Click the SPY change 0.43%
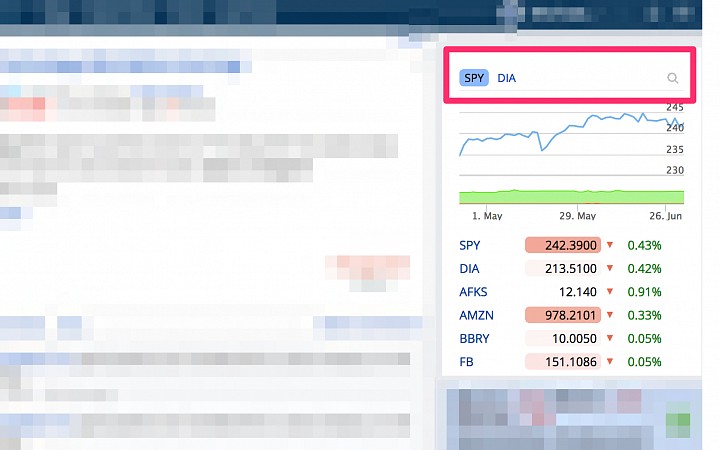 [644, 245]
